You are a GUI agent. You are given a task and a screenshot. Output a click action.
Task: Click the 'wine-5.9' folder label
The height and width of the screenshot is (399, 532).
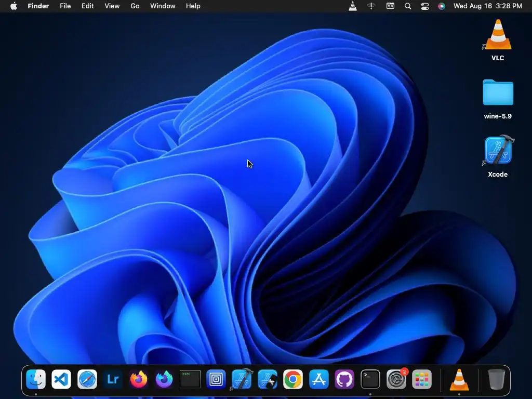[x=498, y=116]
